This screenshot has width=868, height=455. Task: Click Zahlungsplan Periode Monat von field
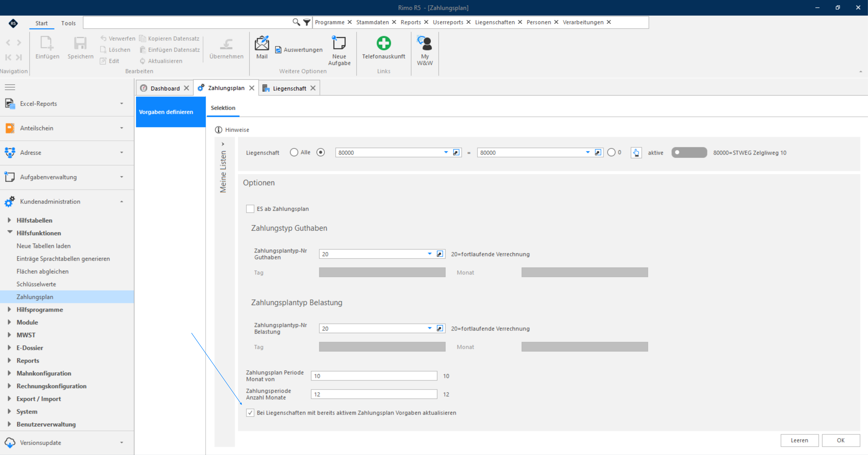[374, 376]
